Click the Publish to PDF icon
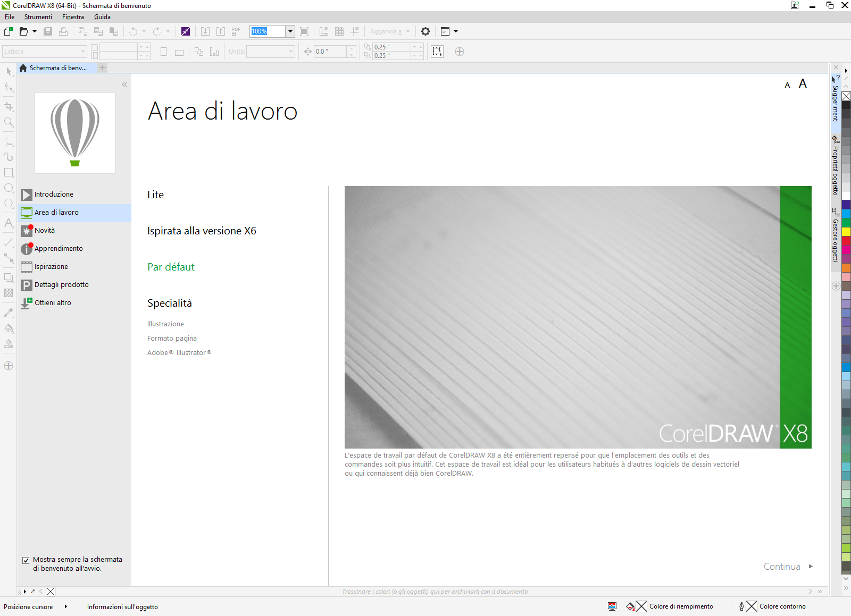Screen dimensions: 851x616 (236, 31)
